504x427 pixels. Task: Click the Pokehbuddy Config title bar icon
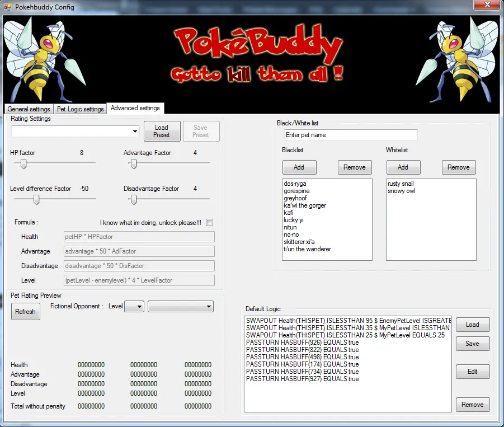click(8, 7)
